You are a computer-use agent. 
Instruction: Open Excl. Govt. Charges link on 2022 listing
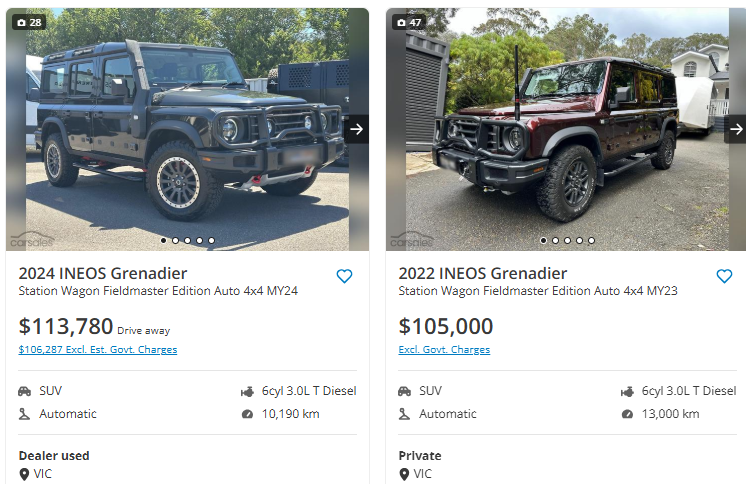[444, 350]
